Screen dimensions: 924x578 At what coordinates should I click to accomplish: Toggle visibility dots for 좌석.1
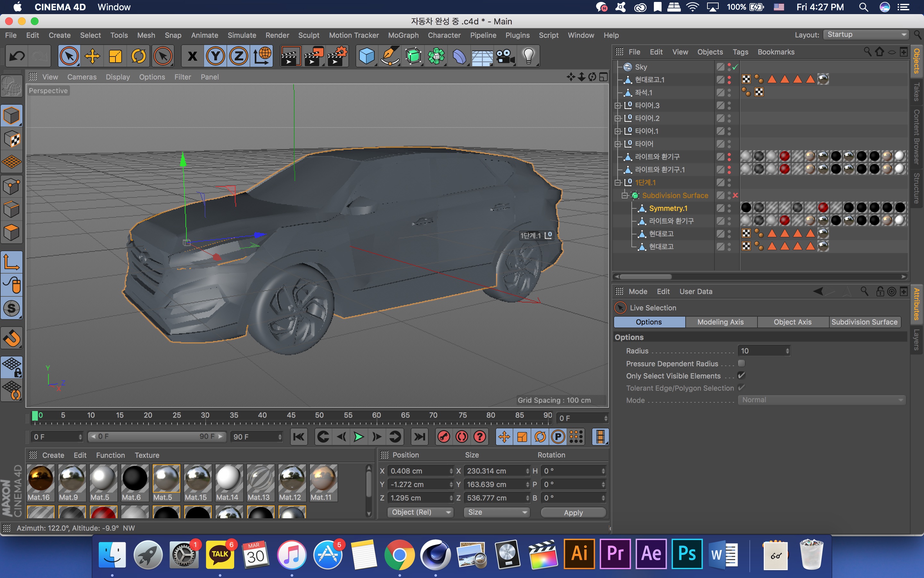(x=729, y=92)
